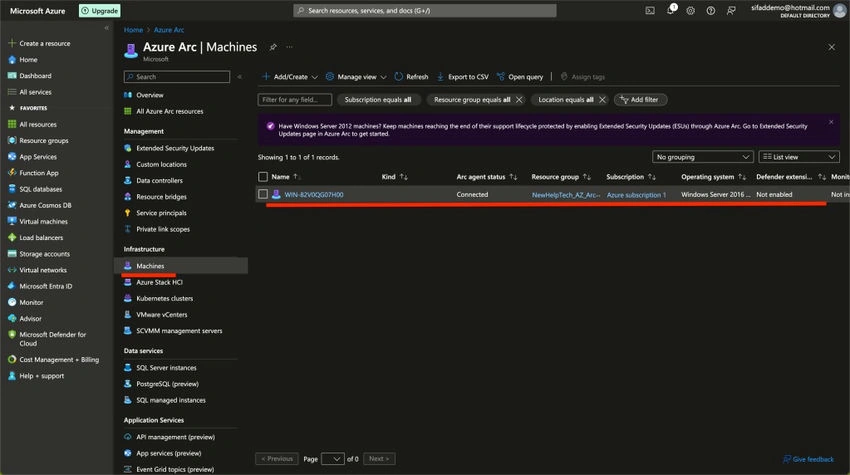This screenshot has width=850, height=475.
Task: Collapse the Azure Arc resource menu
Action: tap(240, 77)
